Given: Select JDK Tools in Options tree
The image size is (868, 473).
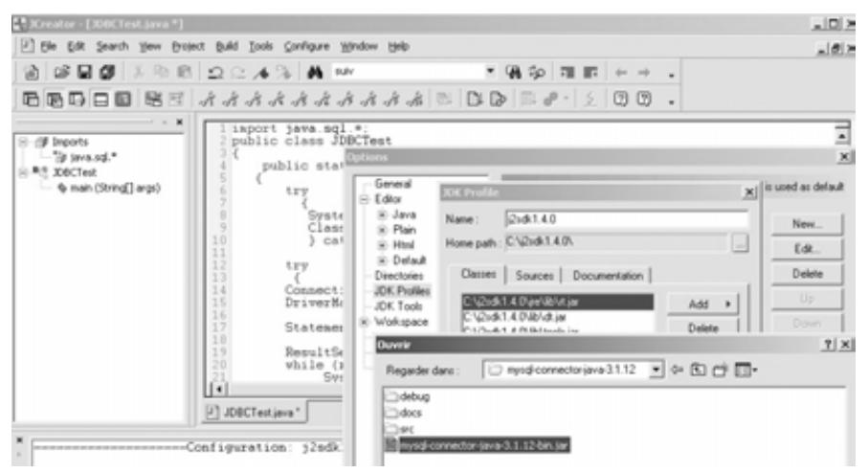Looking at the screenshot, I should tap(397, 305).
